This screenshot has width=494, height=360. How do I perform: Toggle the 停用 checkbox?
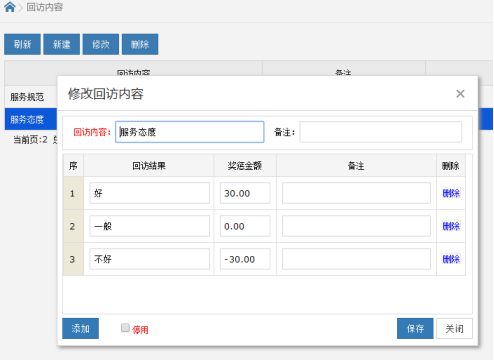click(125, 328)
